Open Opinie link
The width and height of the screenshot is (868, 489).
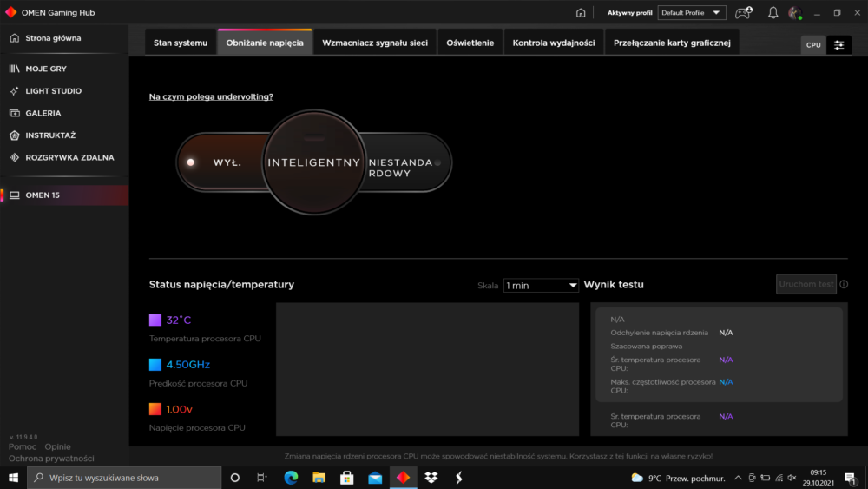pyautogui.click(x=57, y=446)
